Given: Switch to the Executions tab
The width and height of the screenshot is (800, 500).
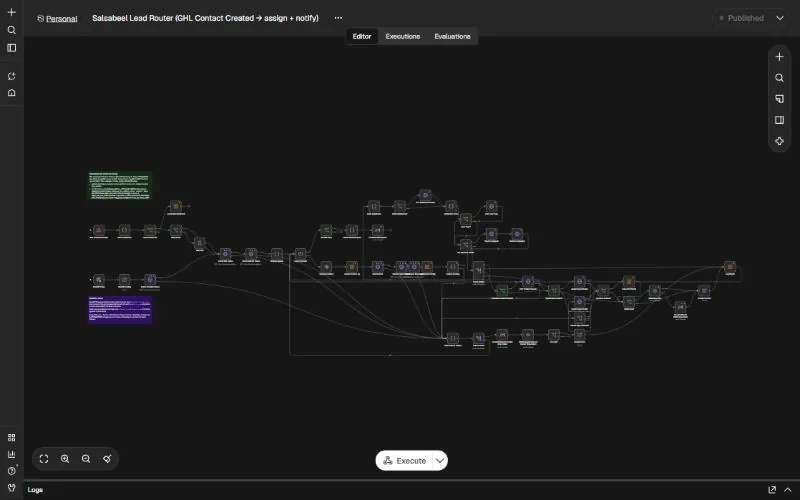Looking at the screenshot, I should tap(403, 36).
